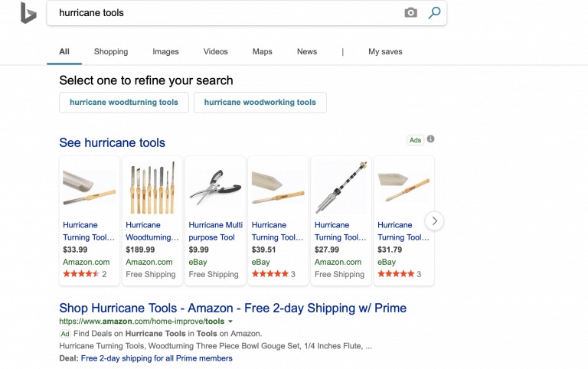Switch to the Images tab
This screenshot has width=588, height=369.
[165, 52]
